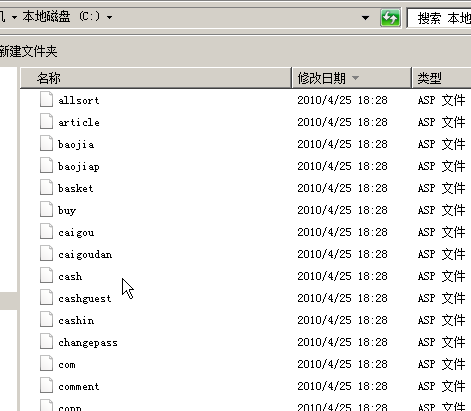Sort by 修改日期 column header
This screenshot has height=411, width=471.
click(x=352, y=78)
